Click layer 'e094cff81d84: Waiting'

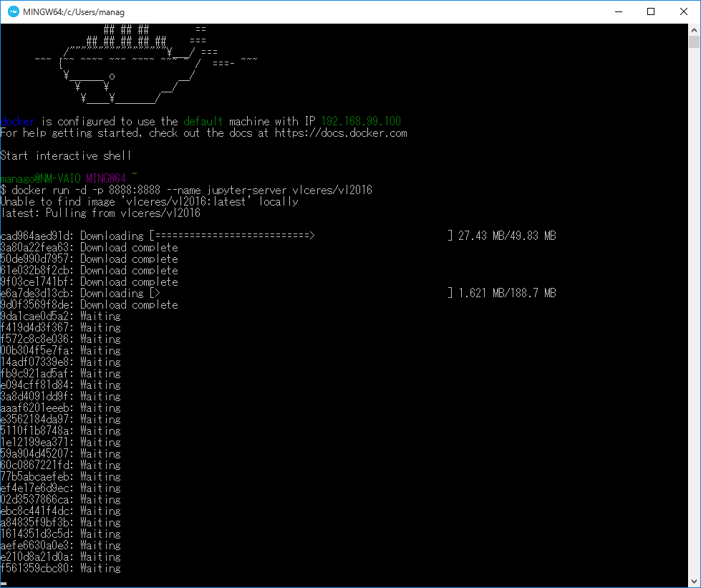tap(61, 385)
